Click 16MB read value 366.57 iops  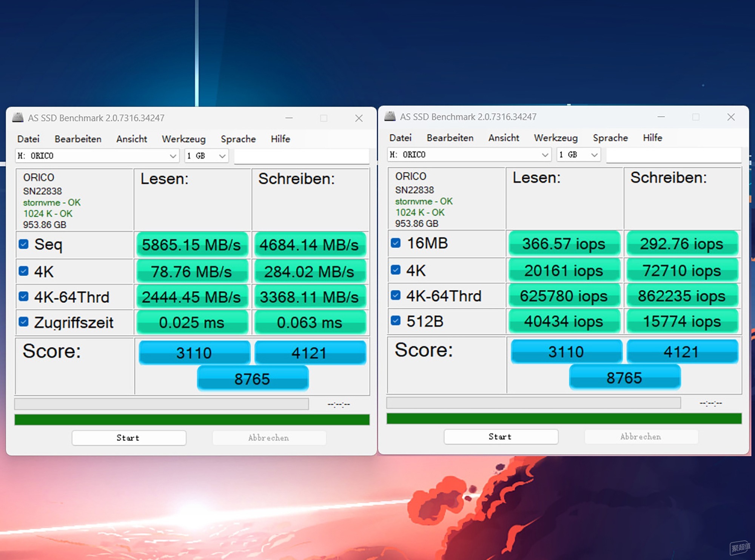coord(564,244)
